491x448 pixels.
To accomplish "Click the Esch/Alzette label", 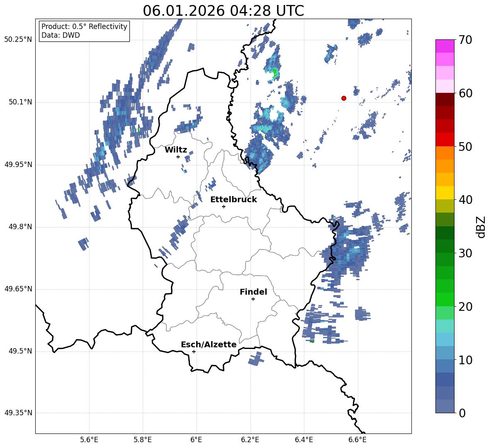I will [209, 344].
